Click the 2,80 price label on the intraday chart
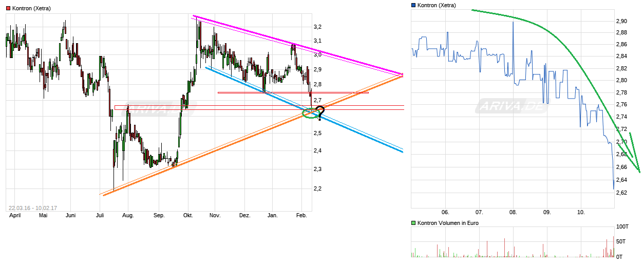Image resolution: width=644 pixels, height=265 pixels. point(621,80)
